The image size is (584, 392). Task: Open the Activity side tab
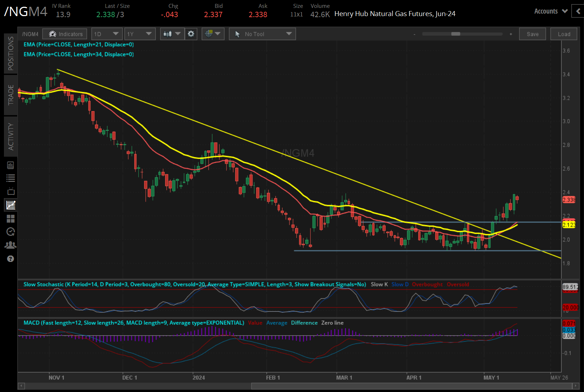point(11,137)
